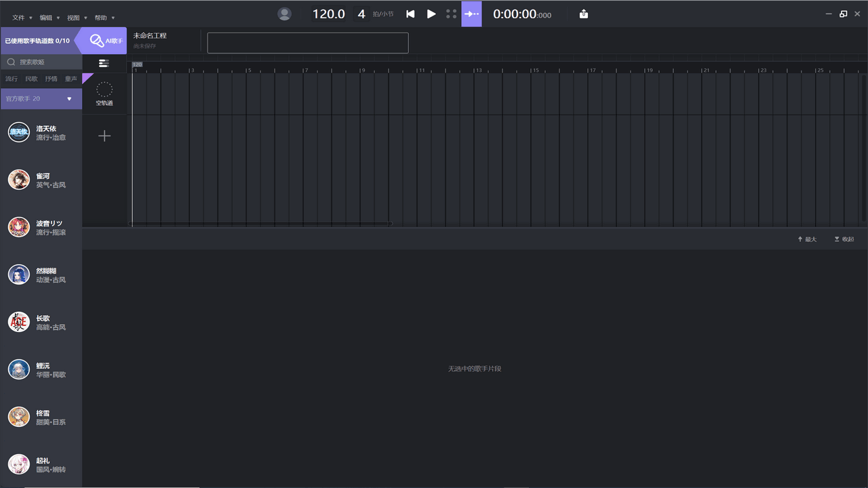Start playback with the play button
The height and width of the screenshot is (488, 868).
431,14
